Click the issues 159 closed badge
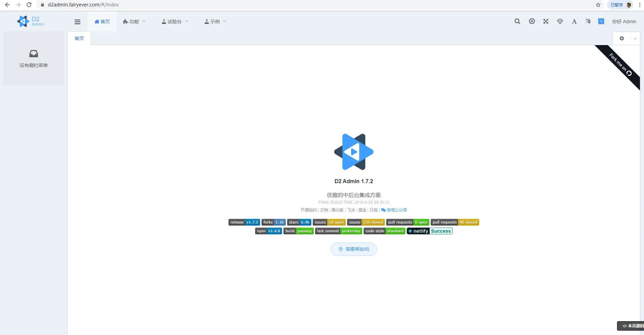This screenshot has width=644, height=335. [366, 222]
